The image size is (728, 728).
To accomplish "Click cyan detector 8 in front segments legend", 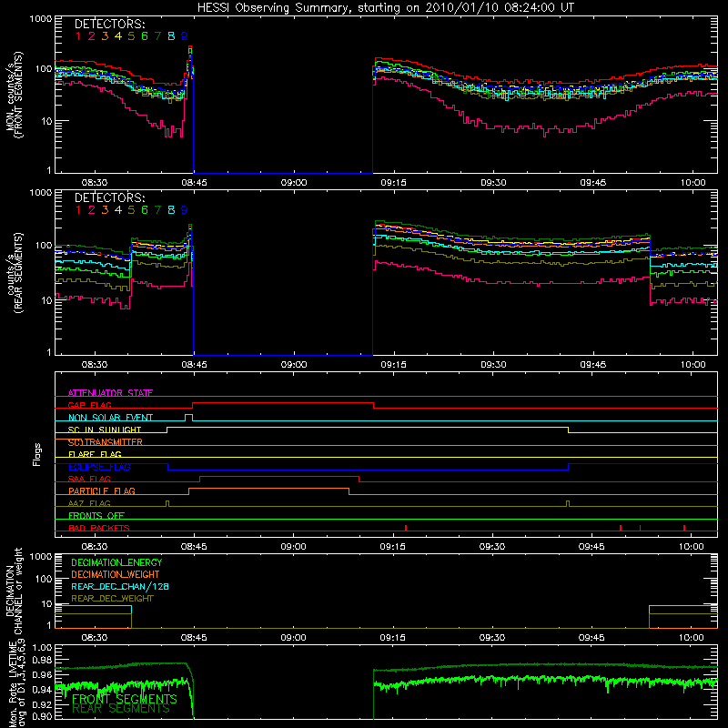I will [x=171, y=36].
